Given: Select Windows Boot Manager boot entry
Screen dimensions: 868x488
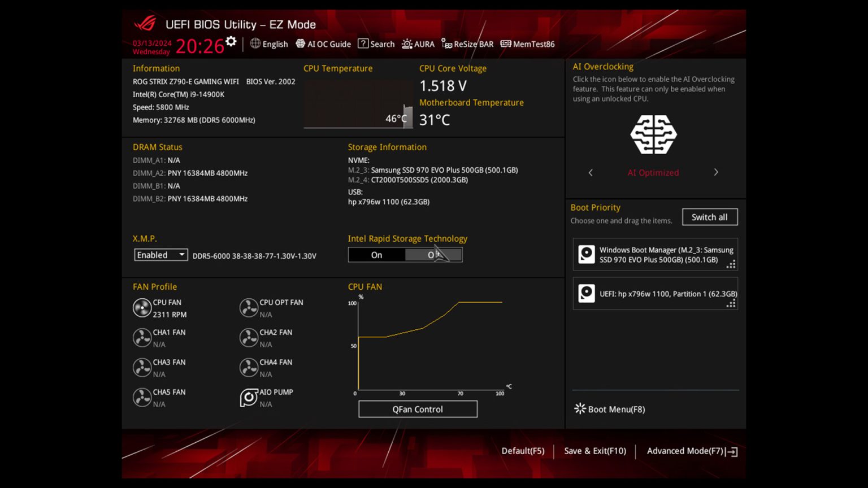Looking at the screenshot, I should click(656, 255).
